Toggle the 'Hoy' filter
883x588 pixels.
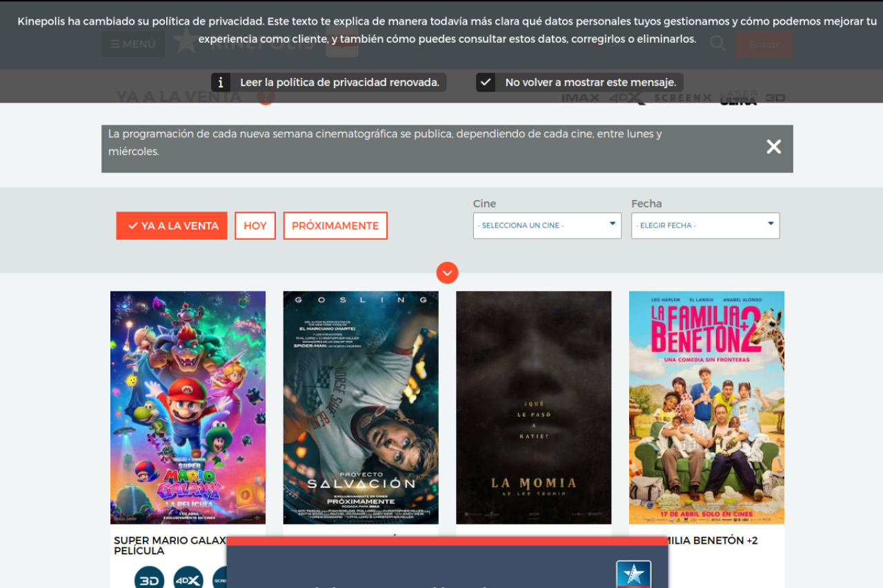coord(255,226)
